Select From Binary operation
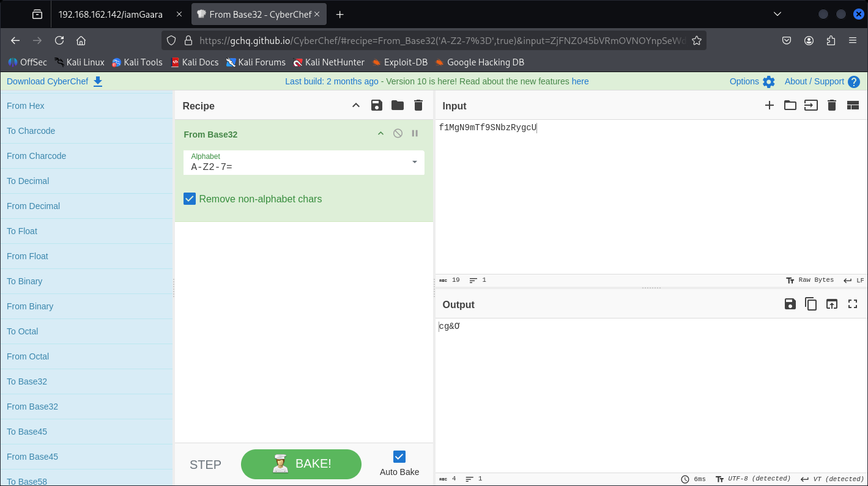The height and width of the screenshot is (486, 868). (86, 306)
